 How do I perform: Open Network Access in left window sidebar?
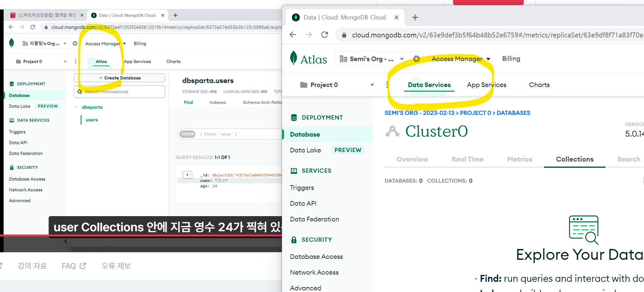(26, 190)
